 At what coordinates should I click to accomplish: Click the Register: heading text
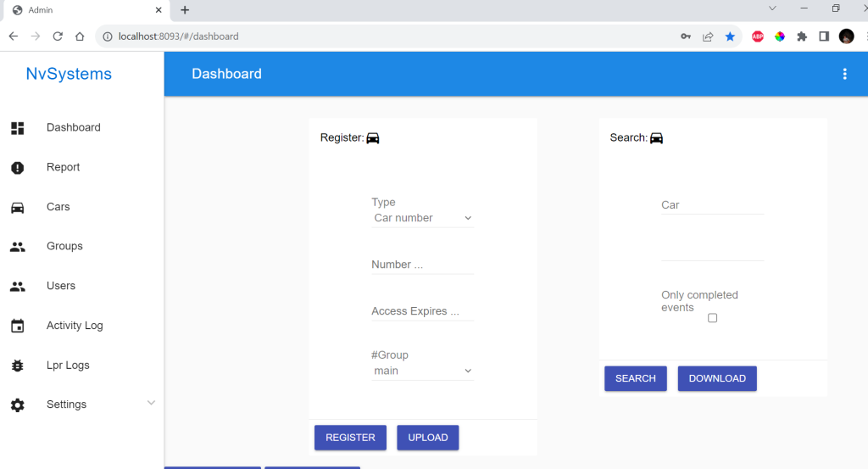pos(342,138)
